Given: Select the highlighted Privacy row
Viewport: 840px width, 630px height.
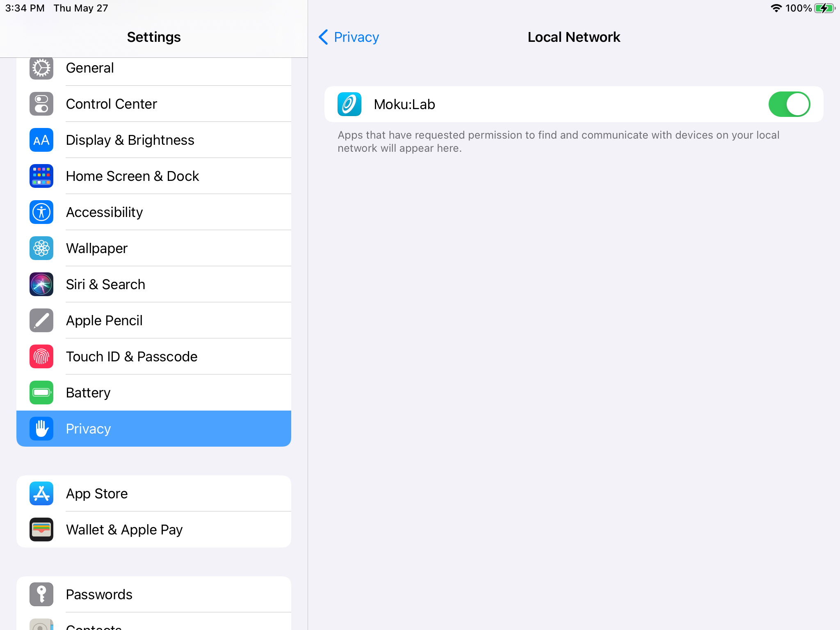Looking at the screenshot, I should click(154, 429).
